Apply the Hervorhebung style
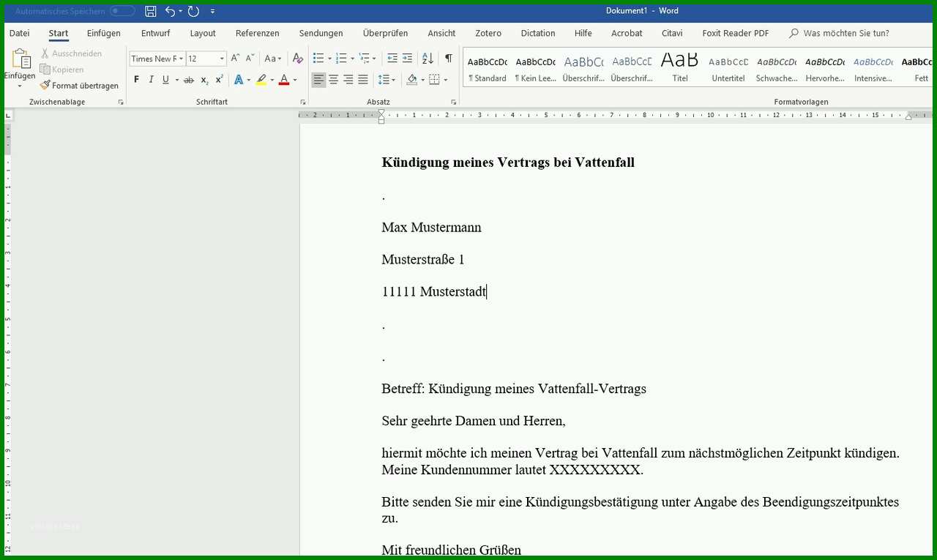This screenshot has height=560, width=937. tap(825, 67)
